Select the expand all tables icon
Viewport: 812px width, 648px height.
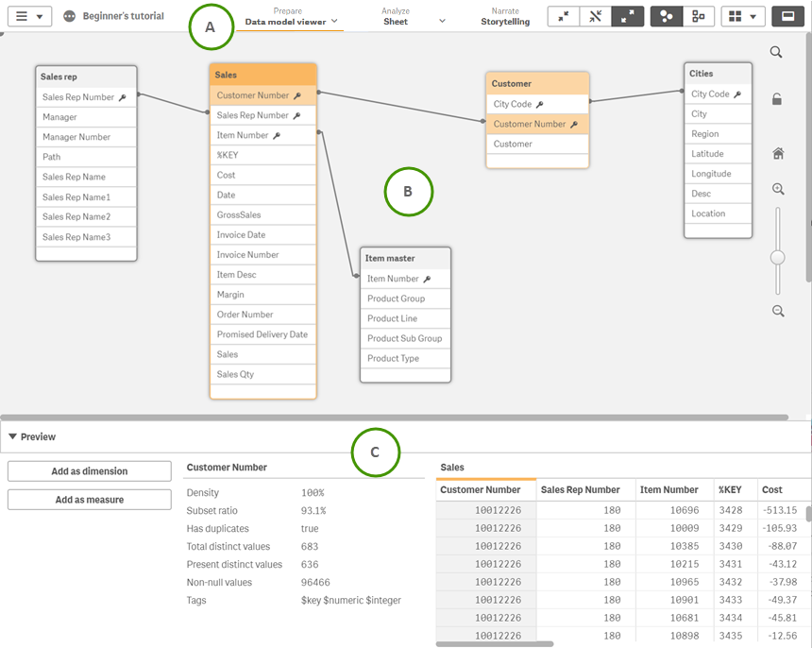click(x=628, y=16)
